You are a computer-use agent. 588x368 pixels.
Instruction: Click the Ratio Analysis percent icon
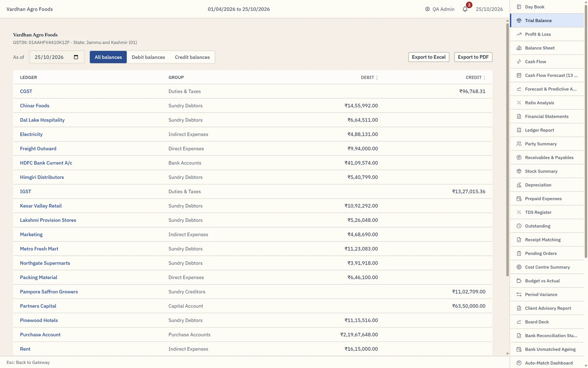tap(519, 103)
